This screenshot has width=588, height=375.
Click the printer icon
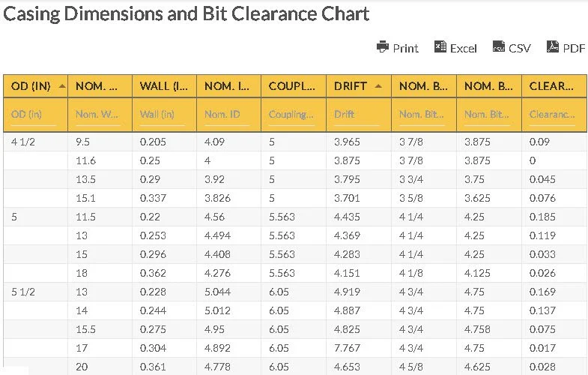383,47
